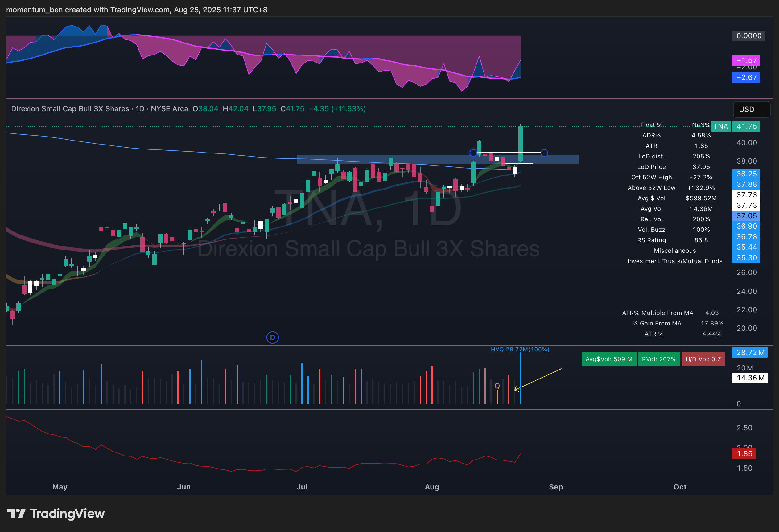Click the red 1.85 ATR value label
The image size is (779, 532).
[744, 454]
